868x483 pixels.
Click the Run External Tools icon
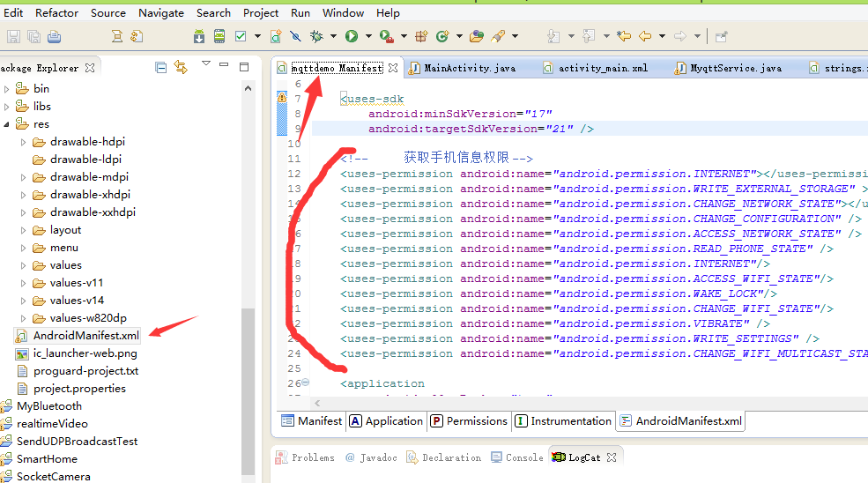click(386, 36)
